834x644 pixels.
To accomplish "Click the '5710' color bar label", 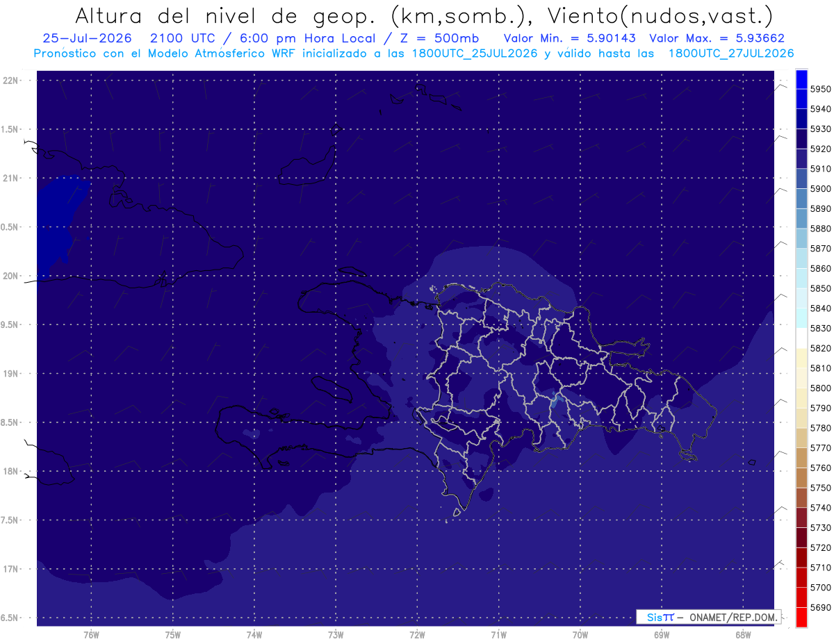I will 821,568.
